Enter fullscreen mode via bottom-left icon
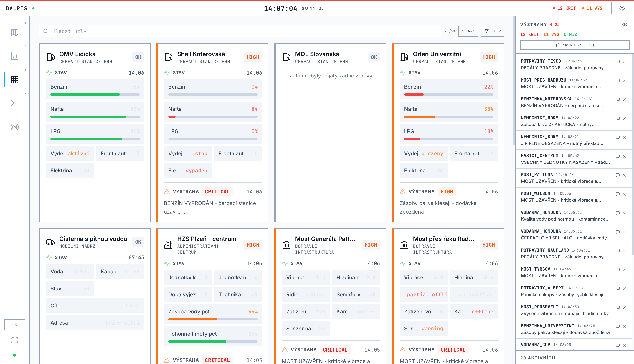Viewport: 634px width, 364px height. tap(14, 340)
